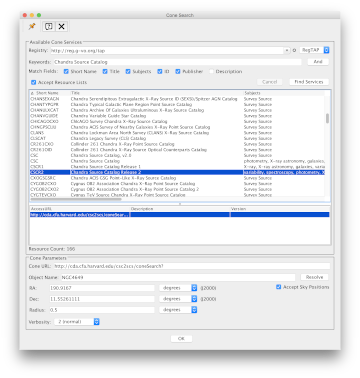The width and height of the screenshot is (360, 378).
Task: Toggle the Subjects match field checkbox
Action: click(128, 71)
